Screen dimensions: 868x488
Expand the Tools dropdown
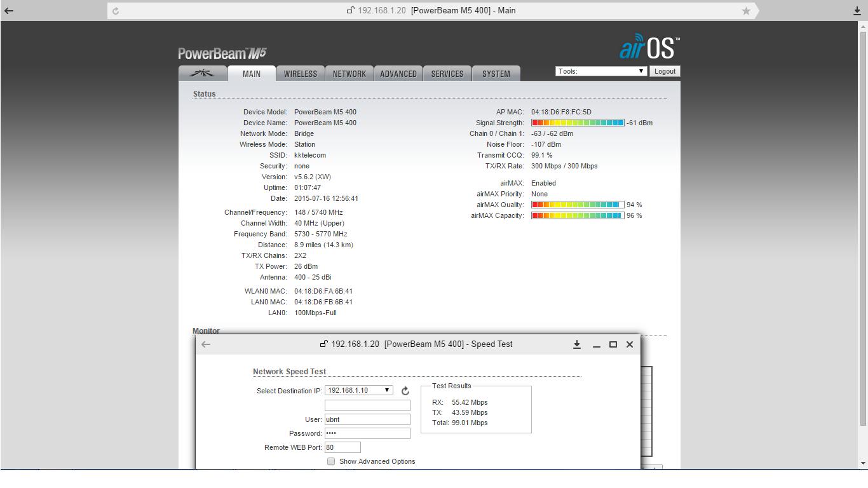coord(601,71)
